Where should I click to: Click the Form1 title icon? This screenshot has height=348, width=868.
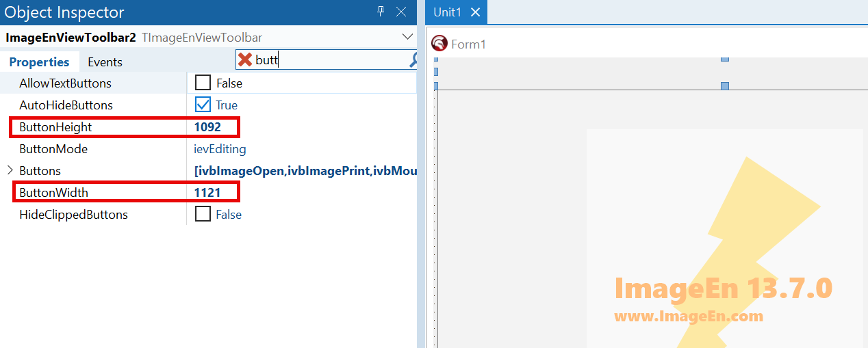(439, 44)
